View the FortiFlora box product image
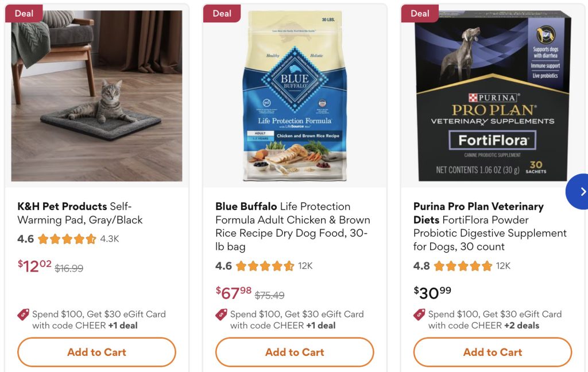Image resolution: width=588 pixels, height=372 pixels. (493, 96)
